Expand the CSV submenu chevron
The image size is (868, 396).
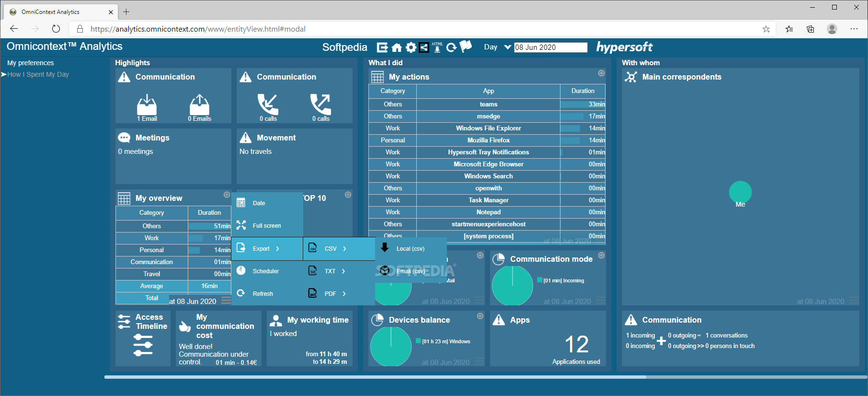(344, 249)
